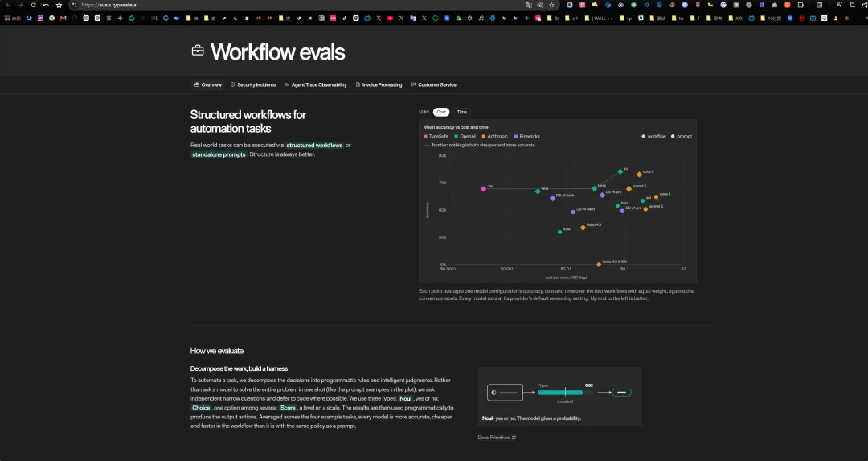Open the TikTok bookmark icon
Screen dimensions: 868x461
click(x=344, y=19)
